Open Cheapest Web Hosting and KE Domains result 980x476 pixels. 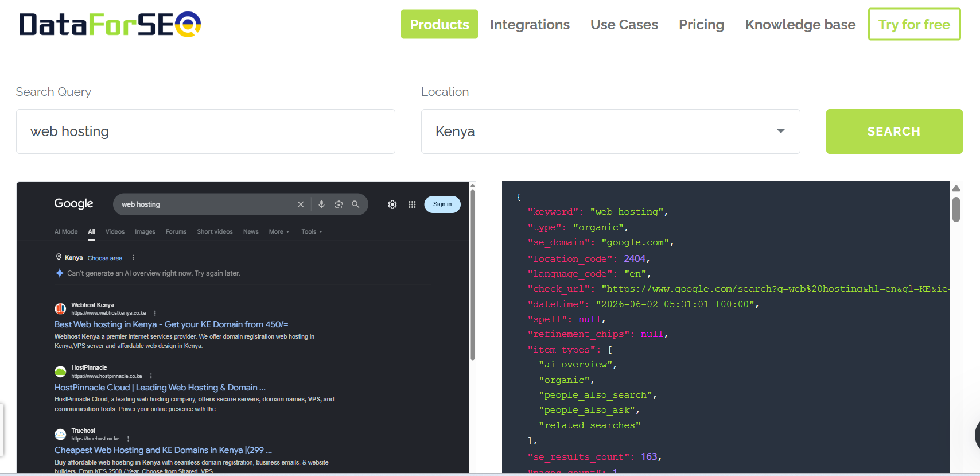(x=164, y=450)
